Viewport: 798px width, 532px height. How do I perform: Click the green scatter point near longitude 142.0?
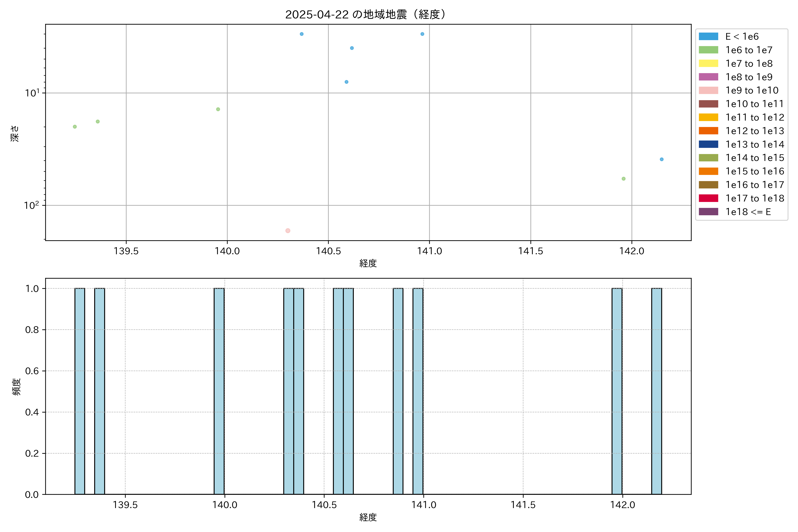624,179
